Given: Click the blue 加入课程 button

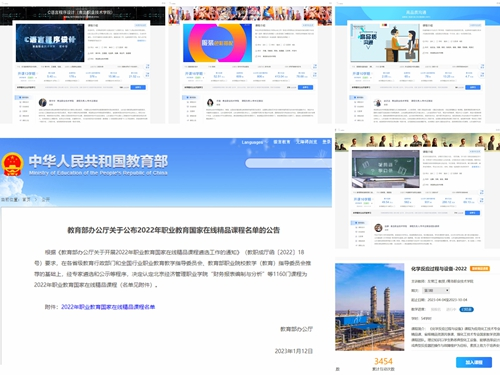Looking at the screenshot, I should [x=474, y=362].
